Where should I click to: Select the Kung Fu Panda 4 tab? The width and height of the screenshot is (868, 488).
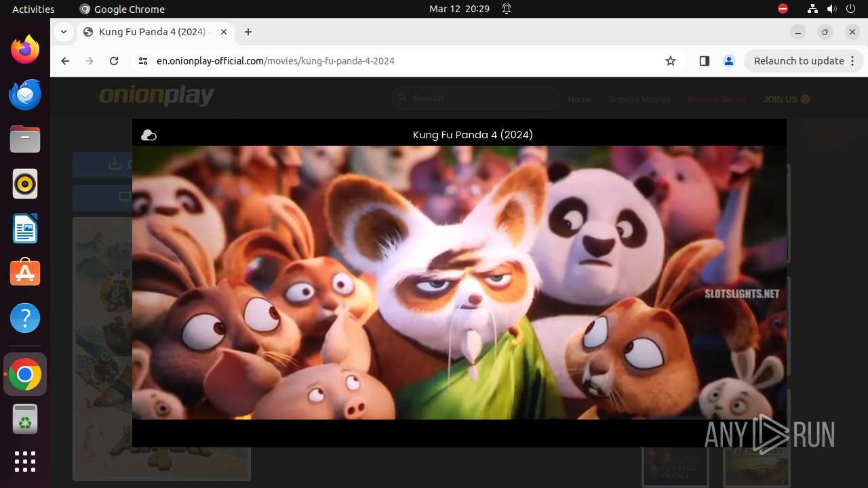(155, 32)
